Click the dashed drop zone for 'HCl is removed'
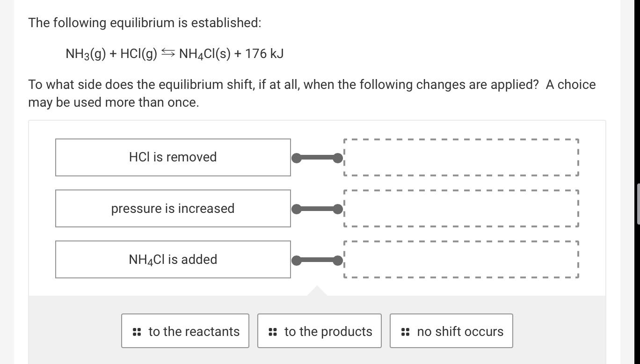The image size is (640, 364). click(x=461, y=157)
